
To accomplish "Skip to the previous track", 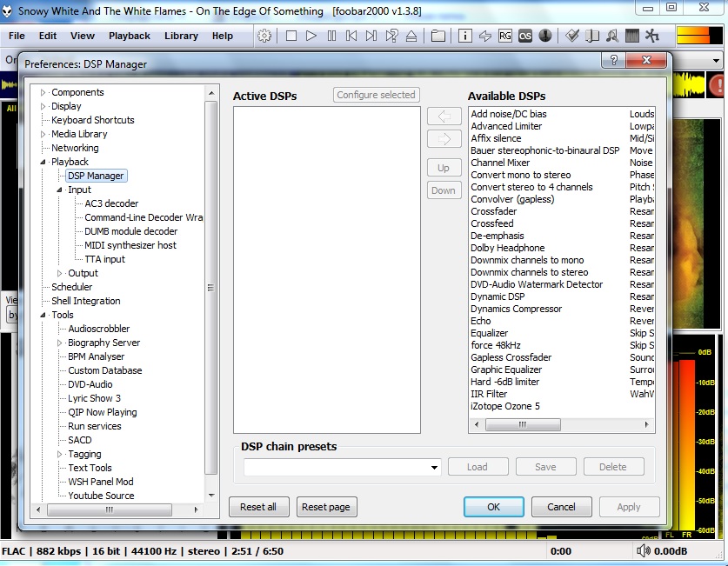I will [x=351, y=36].
